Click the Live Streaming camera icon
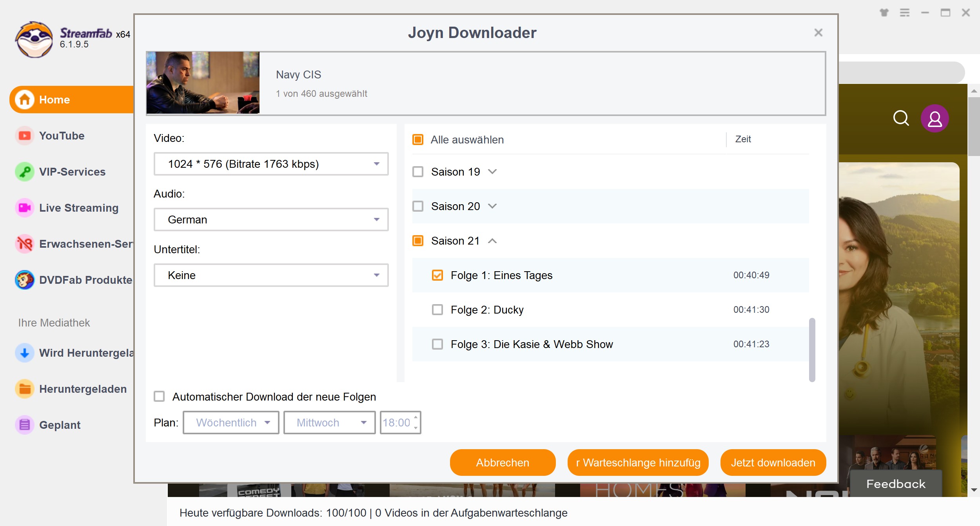 (x=25, y=208)
